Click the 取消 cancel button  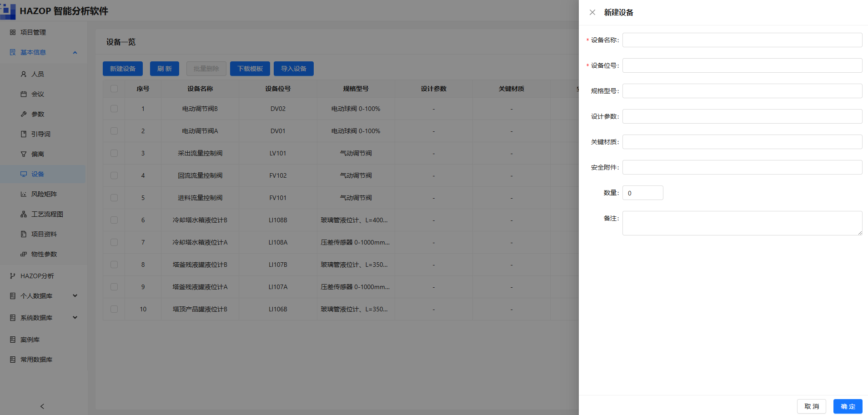click(811, 406)
